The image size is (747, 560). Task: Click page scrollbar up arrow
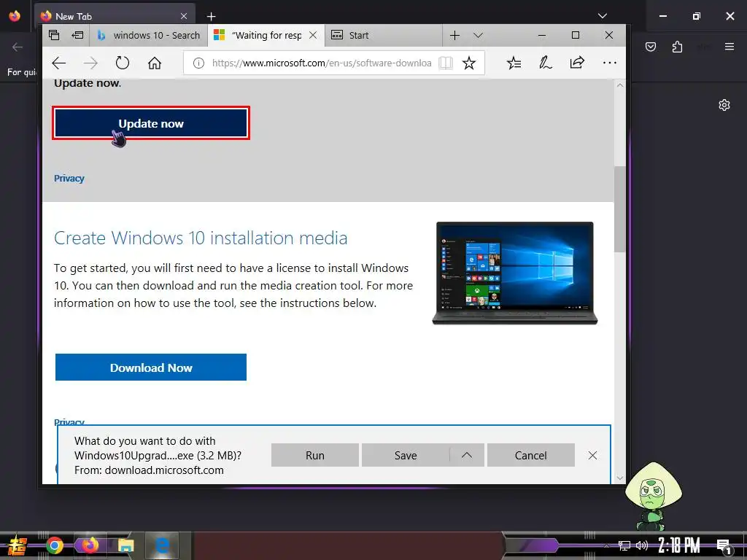coord(620,85)
